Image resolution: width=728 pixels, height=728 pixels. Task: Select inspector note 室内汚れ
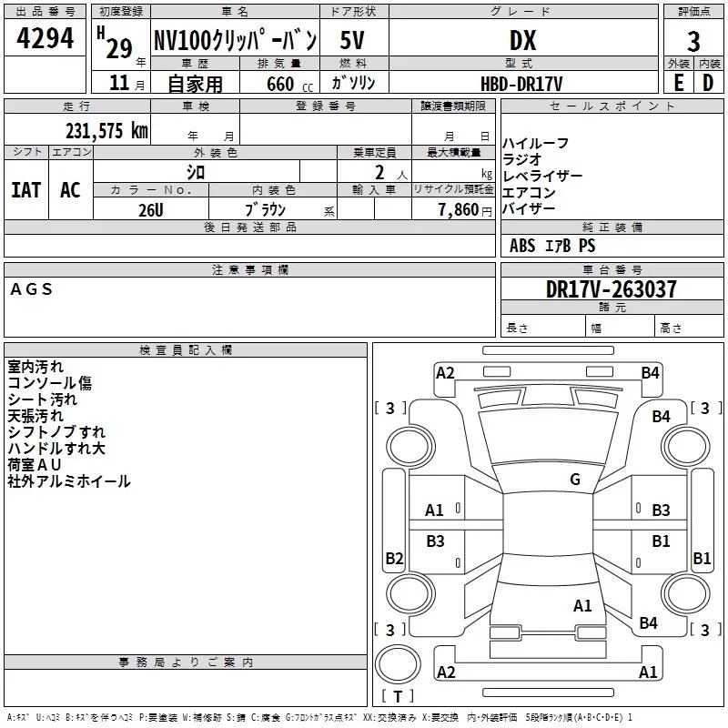click(x=35, y=367)
